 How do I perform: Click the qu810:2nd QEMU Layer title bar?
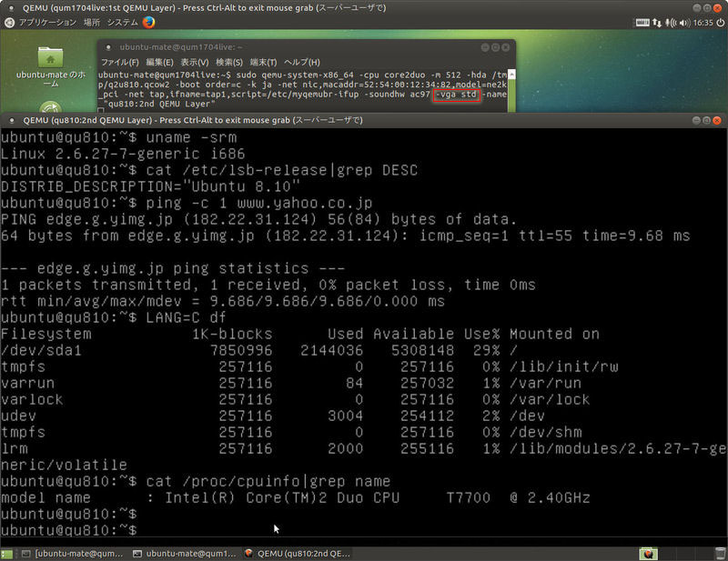(x=364, y=120)
